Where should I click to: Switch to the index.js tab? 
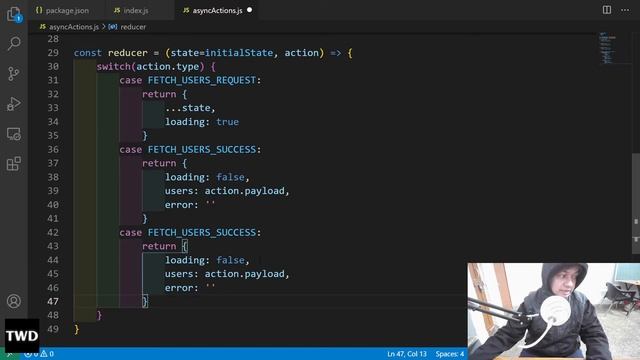[x=136, y=10]
